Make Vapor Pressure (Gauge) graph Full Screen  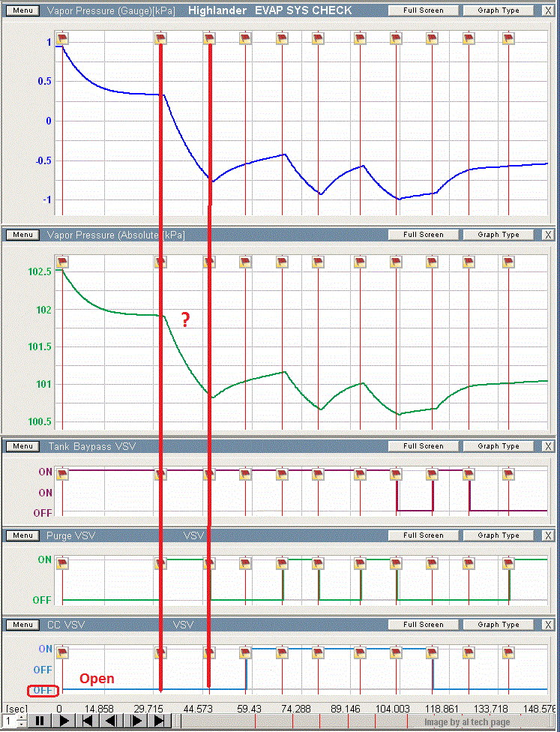point(424,10)
